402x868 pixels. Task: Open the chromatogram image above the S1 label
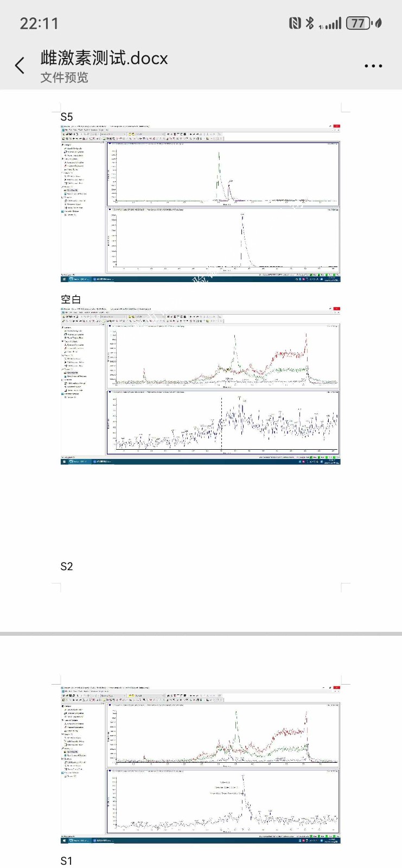[200, 764]
